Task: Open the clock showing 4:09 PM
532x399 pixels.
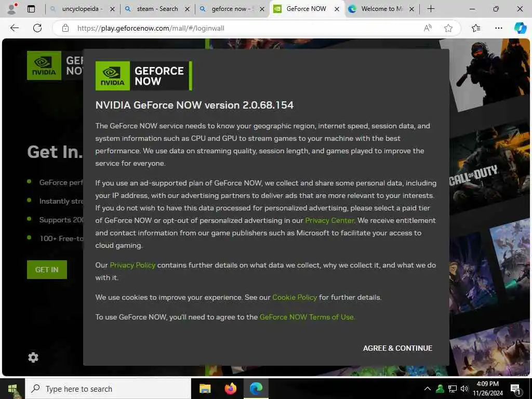Action: [x=488, y=389]
